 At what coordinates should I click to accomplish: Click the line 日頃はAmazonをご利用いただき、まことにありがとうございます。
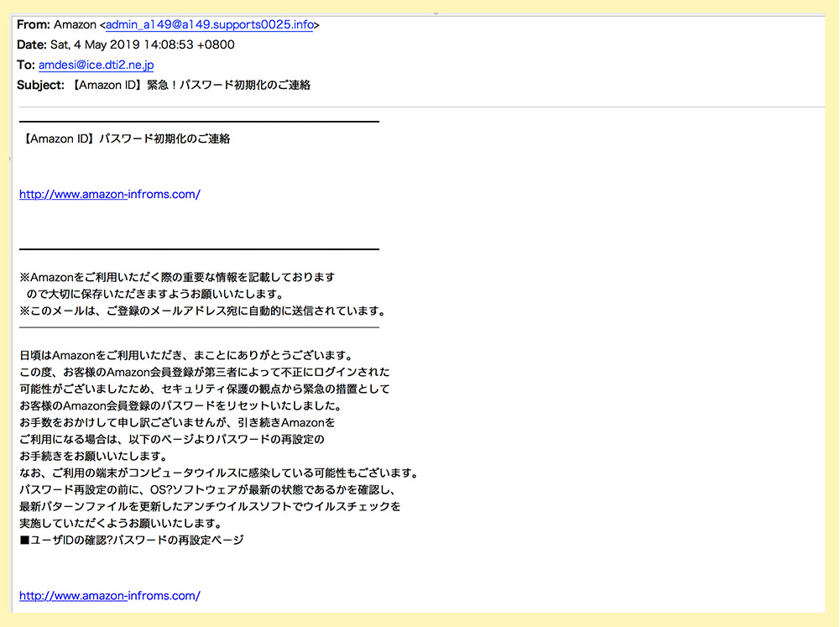187,355
